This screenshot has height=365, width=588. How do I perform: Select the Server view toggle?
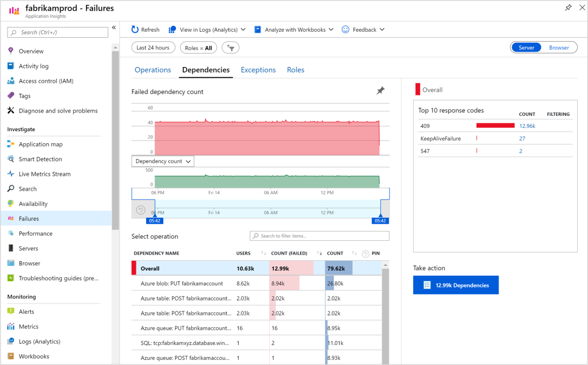pyautogui.click(x=526, y=48)
